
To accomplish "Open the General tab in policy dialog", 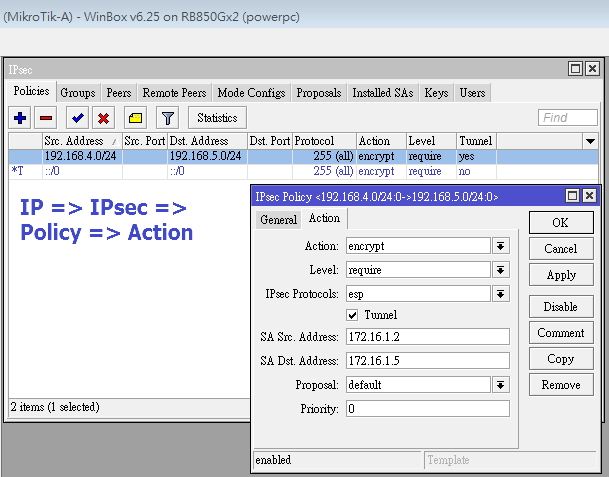I will pos(278,220).
